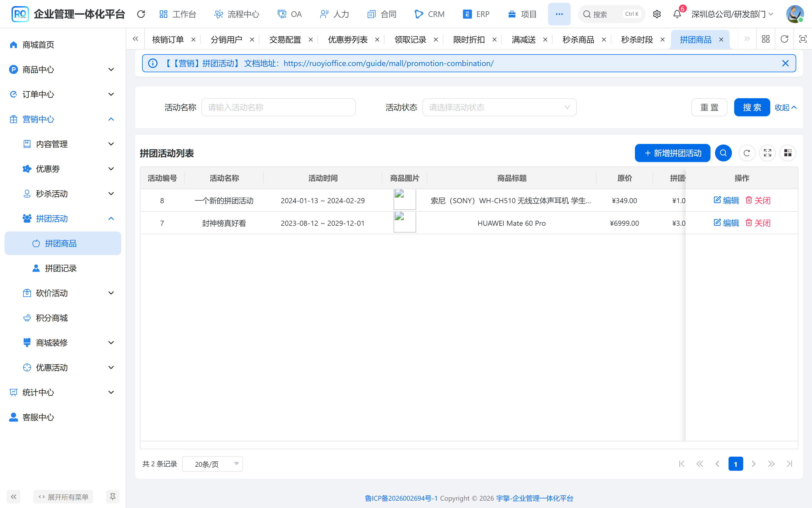Image resolution: width=812 pixels, height=508 pixels.
Task: Open the more modules ellipsis button
Action: (559, 14)
